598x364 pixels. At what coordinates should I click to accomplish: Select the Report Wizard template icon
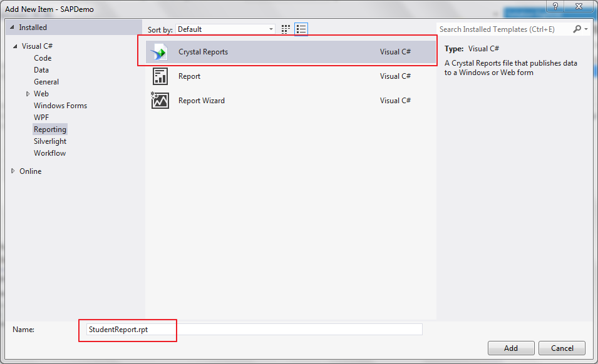point(160,101)
